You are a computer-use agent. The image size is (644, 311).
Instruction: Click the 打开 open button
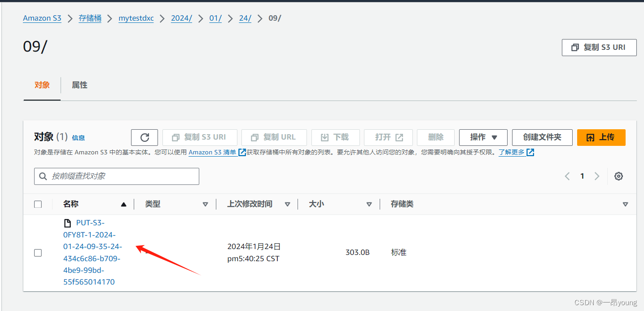point(388,137)
